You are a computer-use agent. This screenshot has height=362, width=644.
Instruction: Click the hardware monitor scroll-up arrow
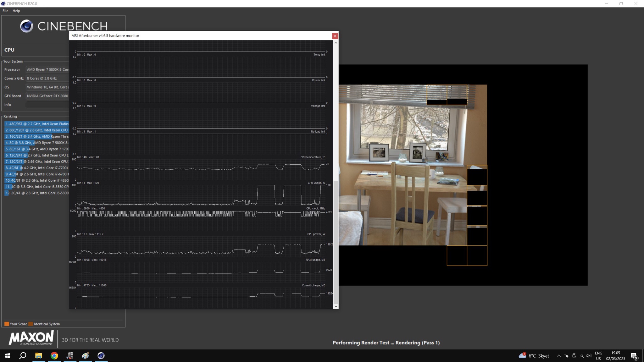[x=336, y=43]
